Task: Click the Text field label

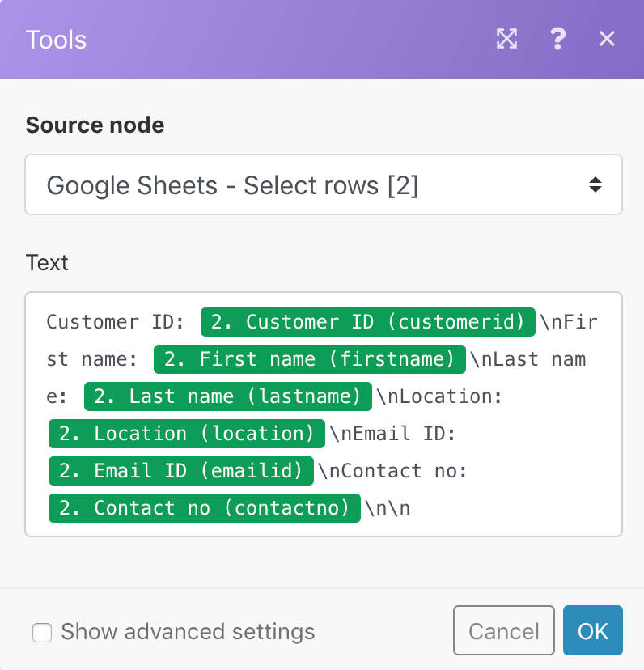Action: (47, 263)
